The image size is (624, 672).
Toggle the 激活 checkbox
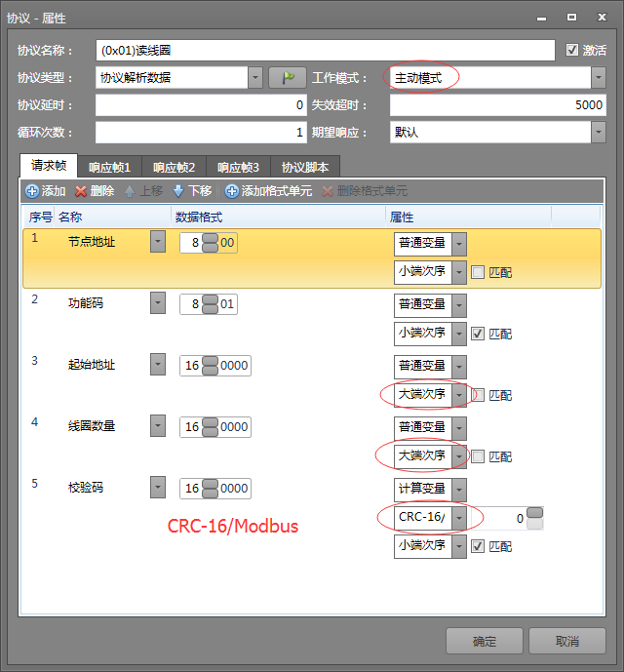pyautogui.click(x=571, y=50)
